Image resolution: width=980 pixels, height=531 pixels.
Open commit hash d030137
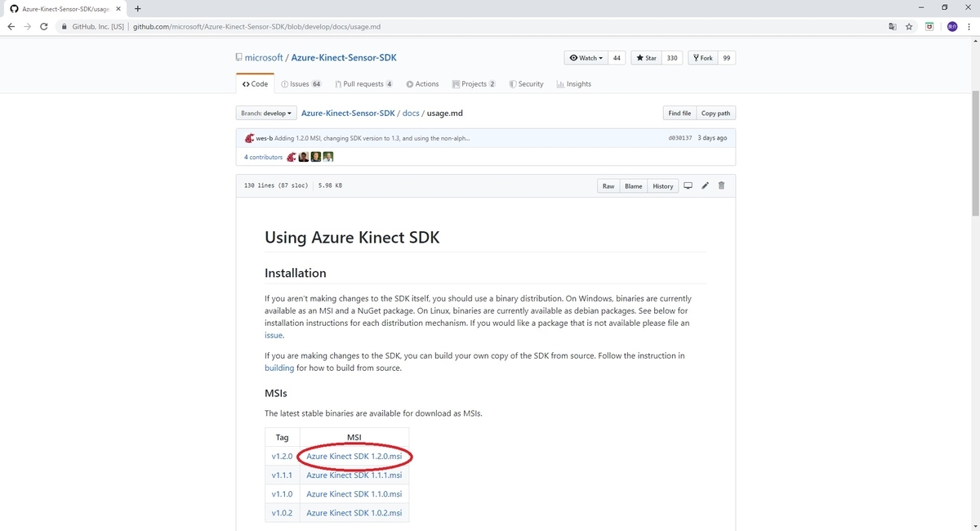[x=679, y=138]
